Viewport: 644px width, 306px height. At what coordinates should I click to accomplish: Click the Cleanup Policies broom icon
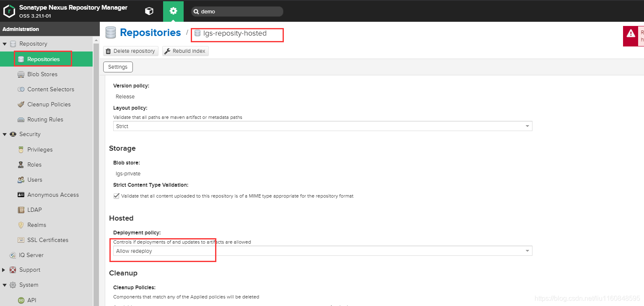21,104
